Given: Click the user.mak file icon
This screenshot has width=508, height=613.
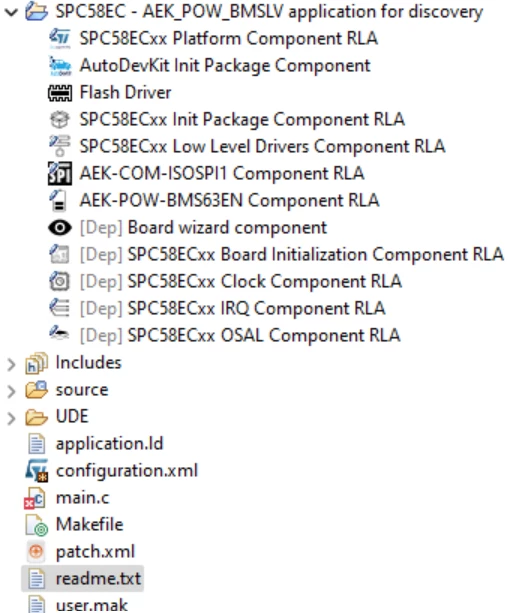Looking at the screenshot, I should pyautogui.click(x=36, y=604).
